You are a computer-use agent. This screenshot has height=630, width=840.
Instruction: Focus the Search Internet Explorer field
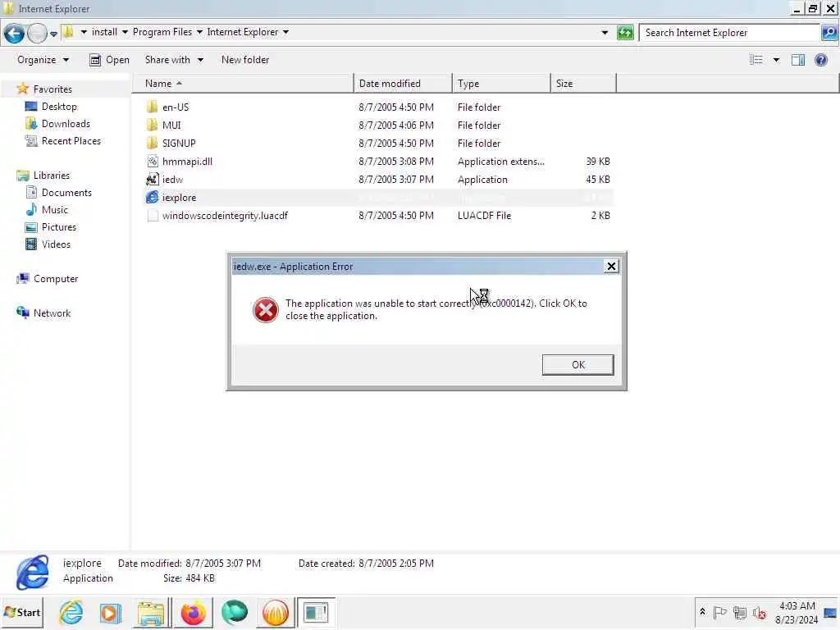click(x=729, y=33)
